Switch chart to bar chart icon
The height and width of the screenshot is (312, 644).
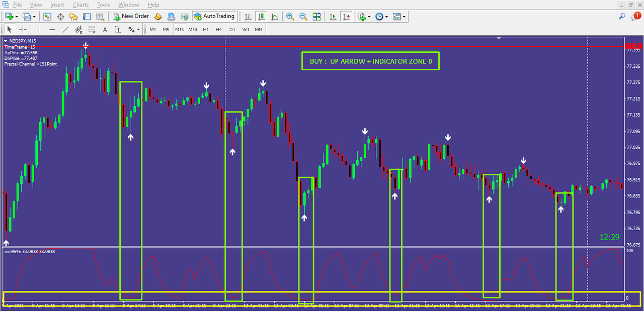[x=248, y=16]
